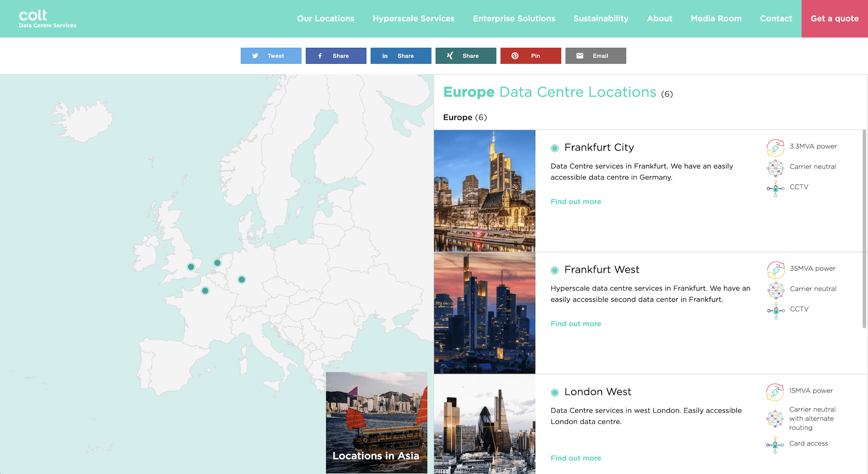
Task: Send the page via the Email button
Action: 595,56
